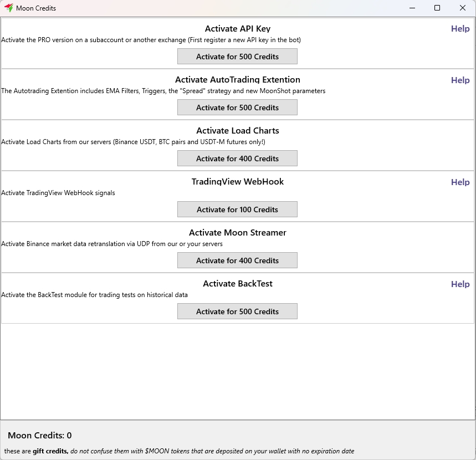Activate TradingView WebHook for 100 Credits
Screen dimensions: 476x460
[237, 209]
